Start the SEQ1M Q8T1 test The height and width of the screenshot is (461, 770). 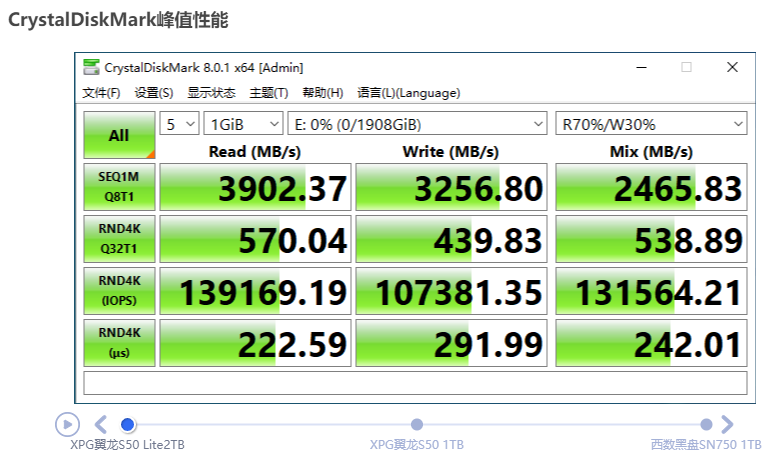[x=119, y=187]
